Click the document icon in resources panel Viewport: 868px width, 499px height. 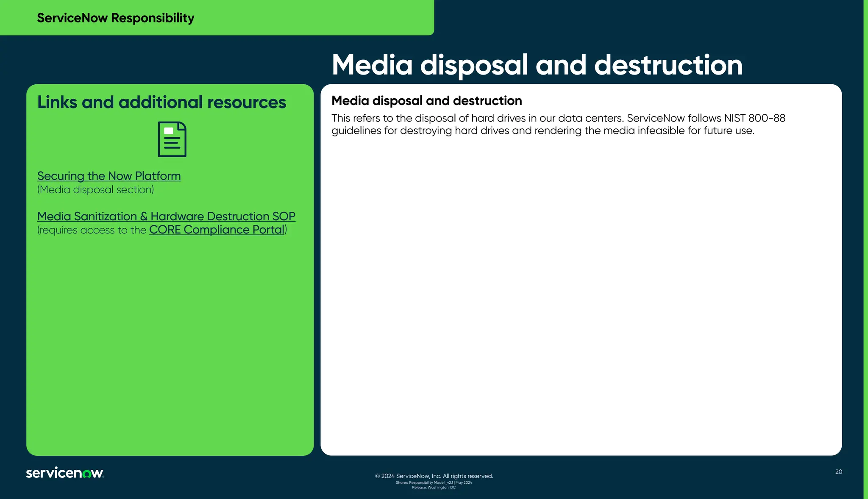click(172, 139)
